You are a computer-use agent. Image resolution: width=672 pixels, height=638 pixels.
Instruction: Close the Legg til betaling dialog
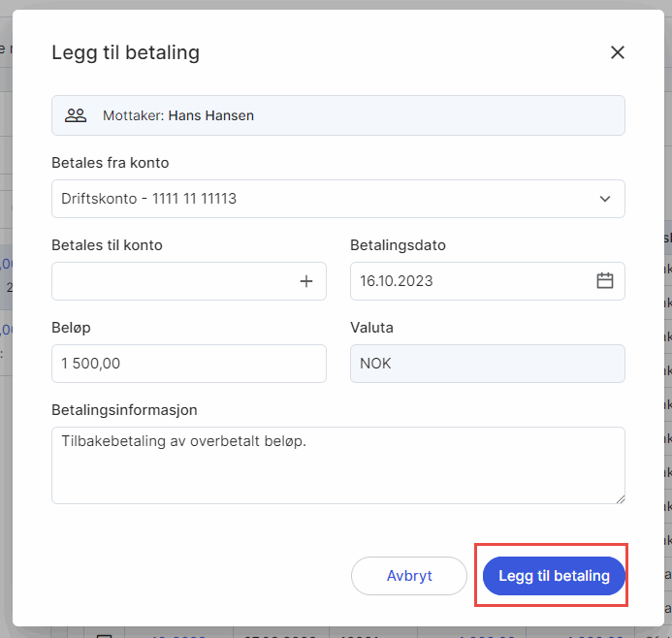[x=617, y=52]
